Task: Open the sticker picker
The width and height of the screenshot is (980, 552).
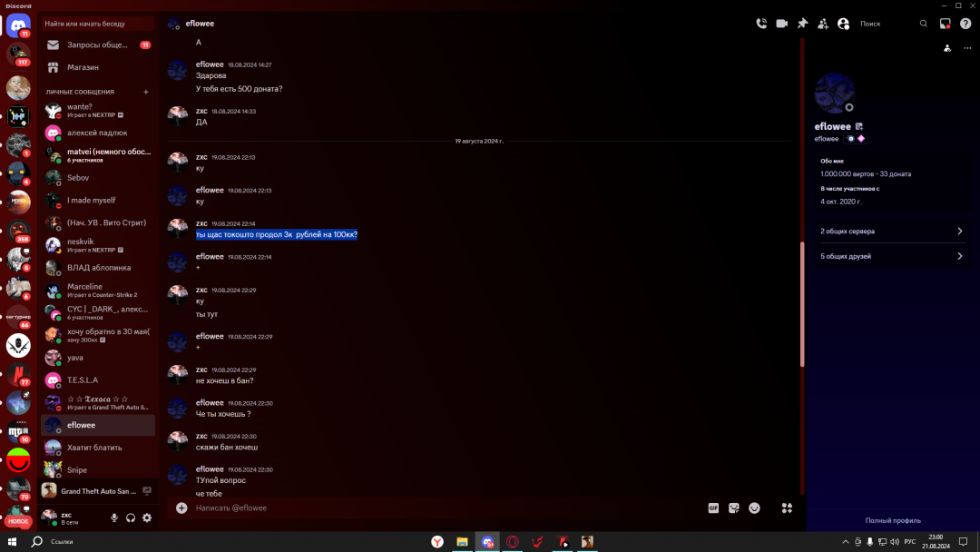Action: (734, 508)
